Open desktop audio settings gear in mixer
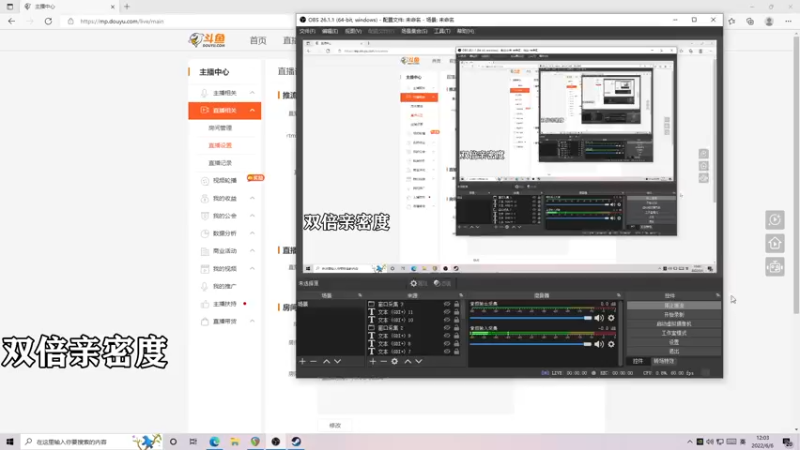The image size is (800, 450). (x=611, y=318)
